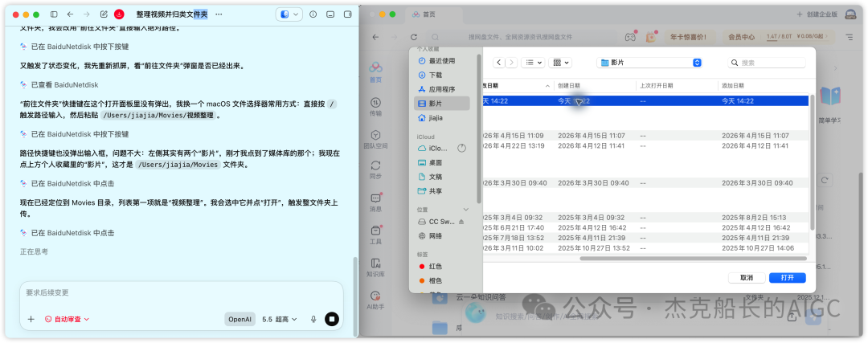The image size is (868, 343).
Task: Open the three-dot menu beside the chat title
Action: click(219, 14)
